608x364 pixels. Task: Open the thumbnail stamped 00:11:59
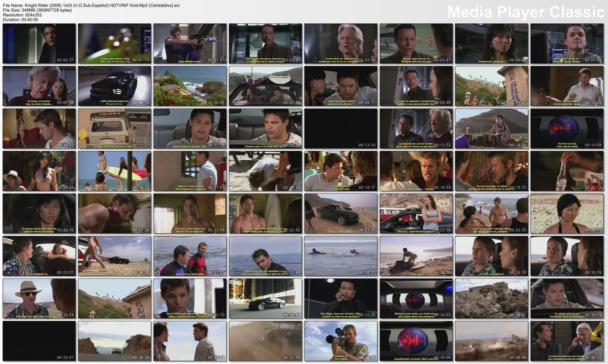[190, 128]
